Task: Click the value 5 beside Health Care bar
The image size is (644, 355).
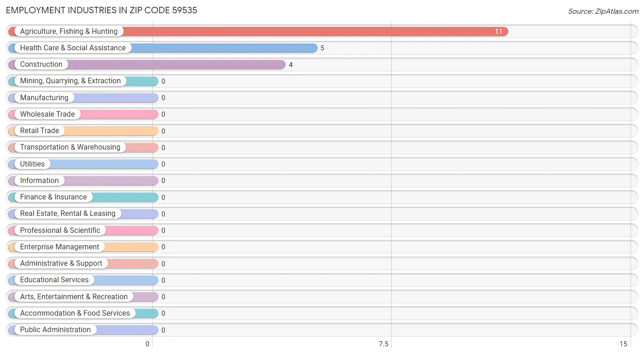Action: tap(322, 48)
